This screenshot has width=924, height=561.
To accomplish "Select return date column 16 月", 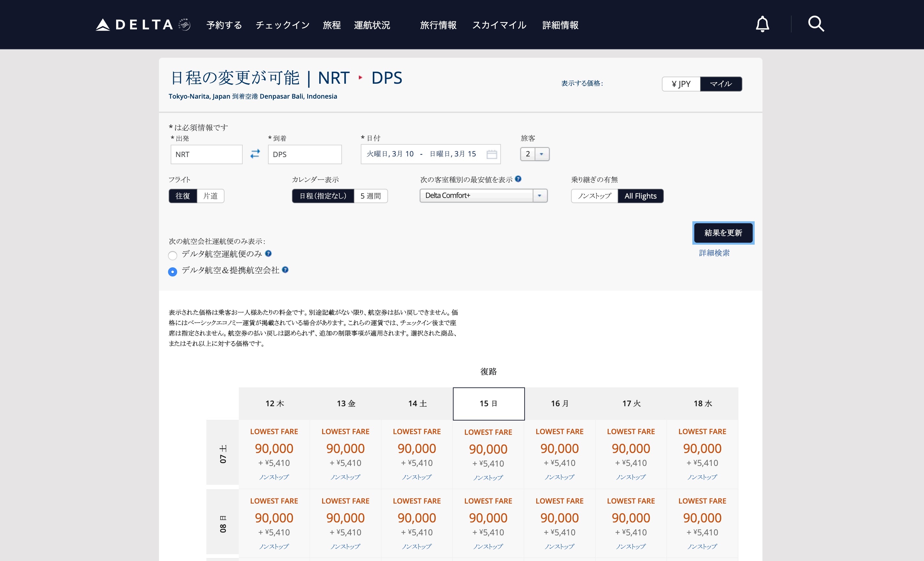I will pos(560,404).
